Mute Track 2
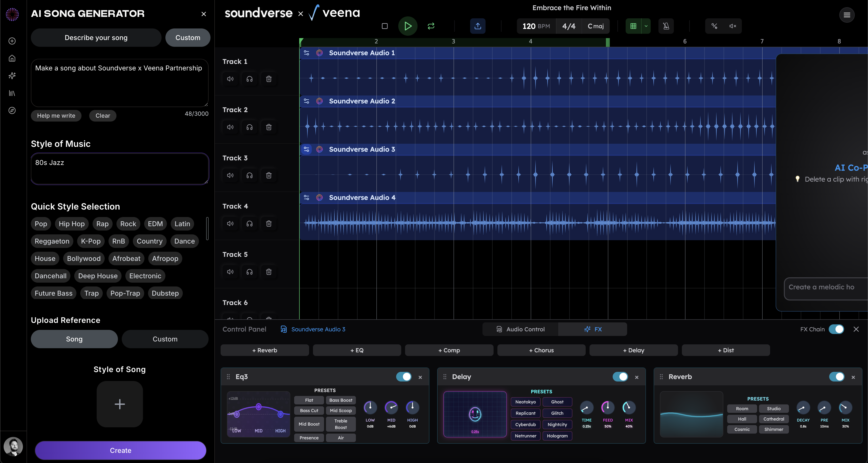The width and height of the screenshot is (868, 463). click(230, 127)
